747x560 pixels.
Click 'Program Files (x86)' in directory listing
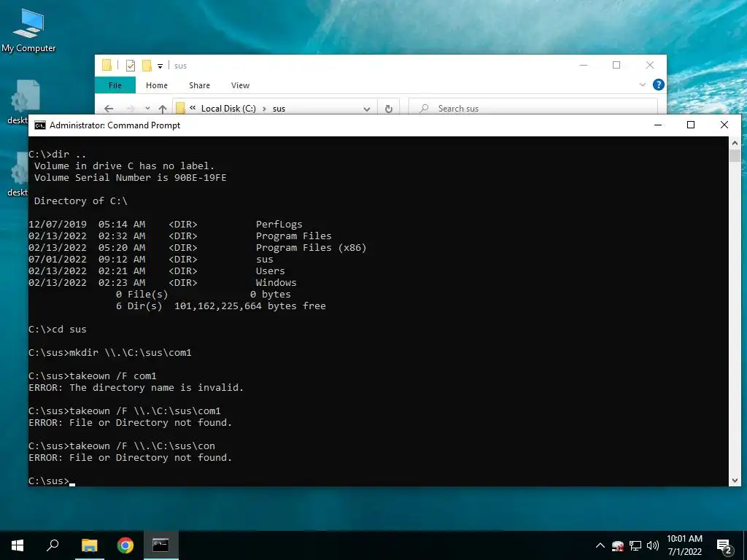(311, 248)
